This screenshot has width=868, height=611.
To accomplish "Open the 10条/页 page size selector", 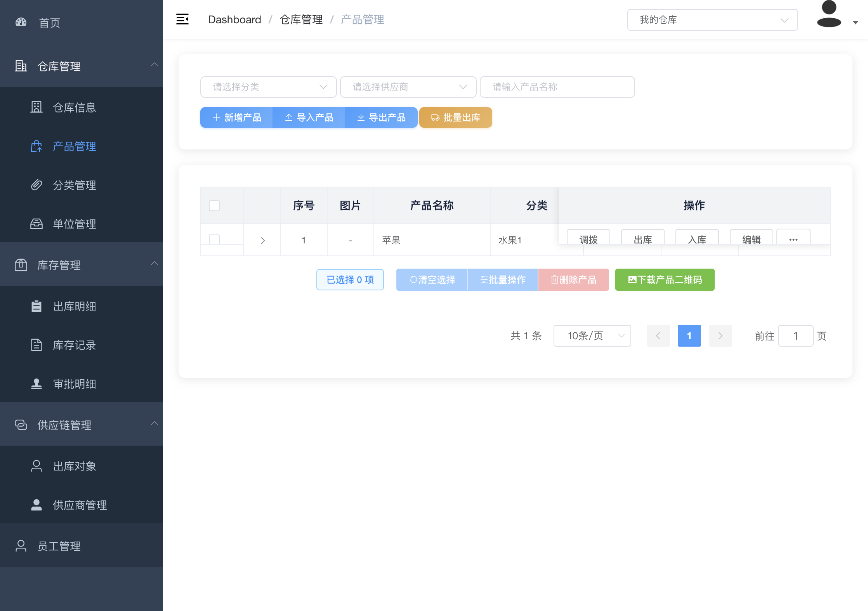I will (x=592, y=336).
